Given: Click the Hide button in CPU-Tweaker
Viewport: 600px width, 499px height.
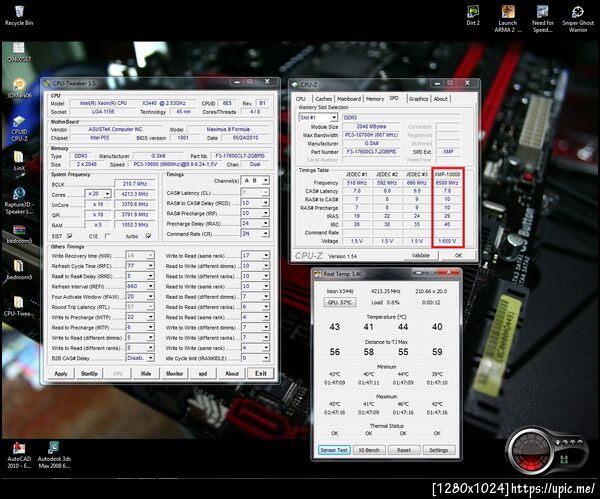Looking at the screenshot, I should (x=146, y=373).
